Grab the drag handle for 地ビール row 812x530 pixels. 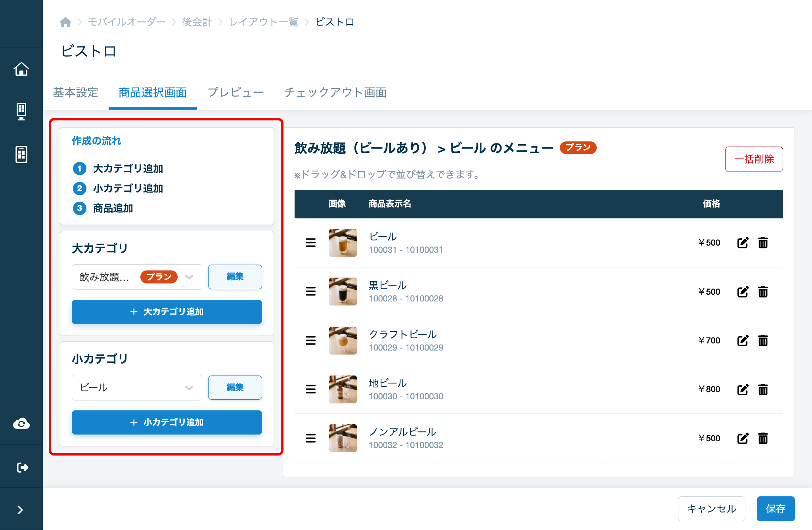(311, 389)
